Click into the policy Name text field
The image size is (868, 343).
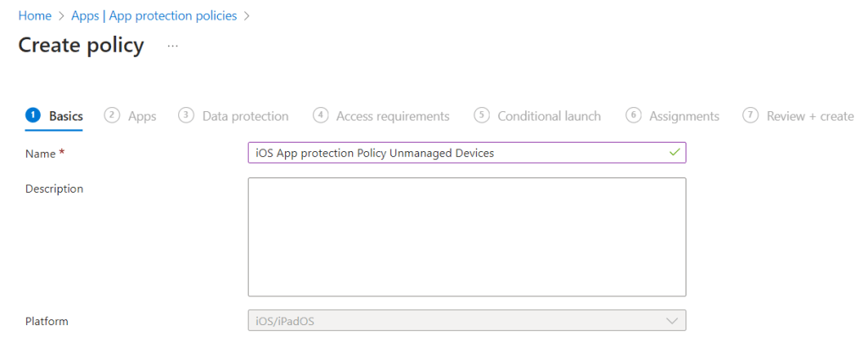pos(458,153)
